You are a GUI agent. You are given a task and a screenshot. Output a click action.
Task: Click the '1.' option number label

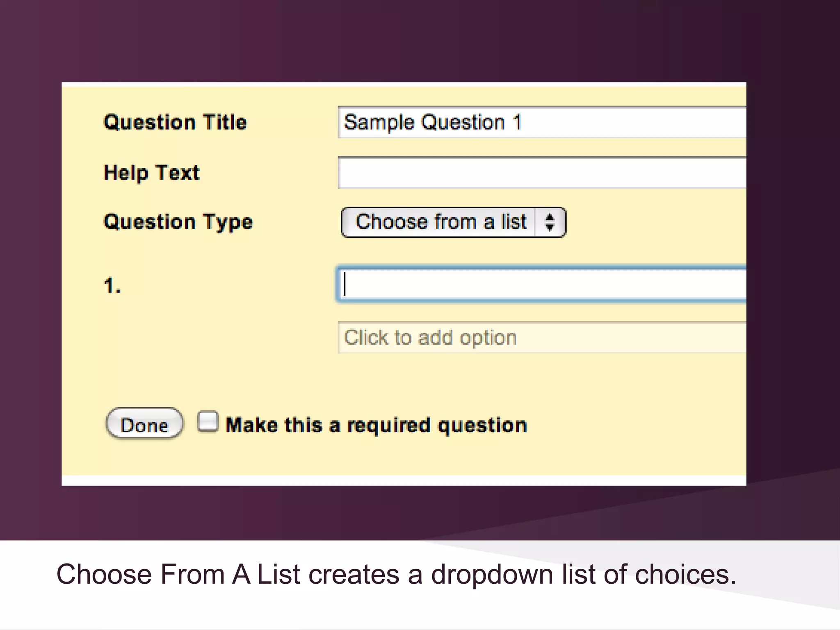point(112,285)
